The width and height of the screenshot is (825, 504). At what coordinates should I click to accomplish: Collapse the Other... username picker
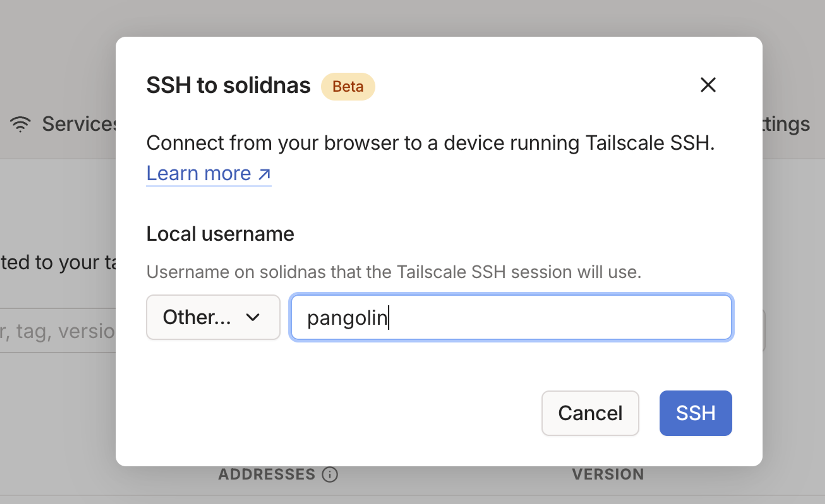click(x=213, y=317)
